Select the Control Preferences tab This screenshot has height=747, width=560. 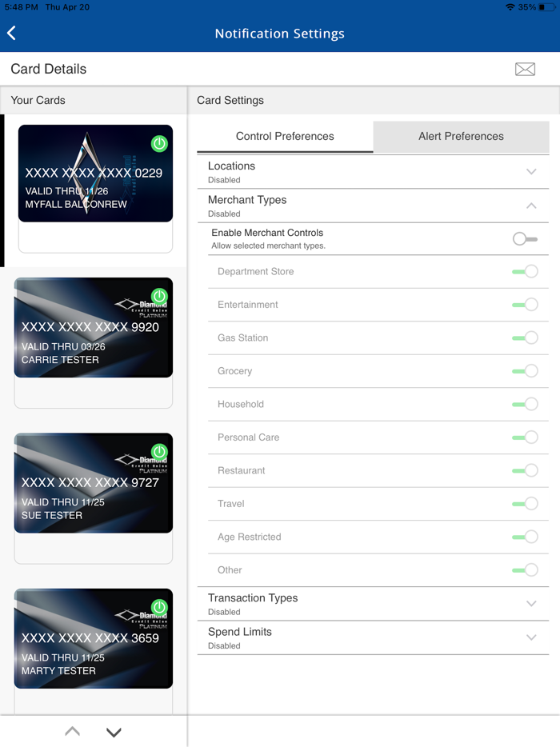pyautogui.click(x=284, y=137)
